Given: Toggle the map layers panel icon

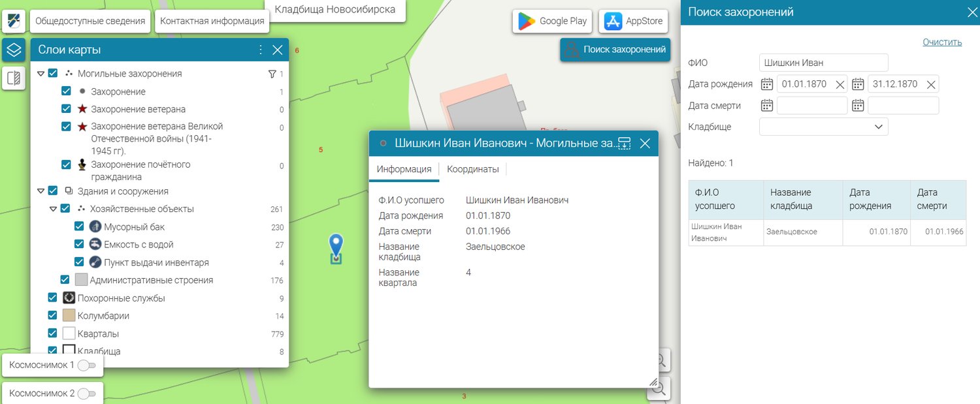Looking at the screenshot, I should (x=14, y=50).
